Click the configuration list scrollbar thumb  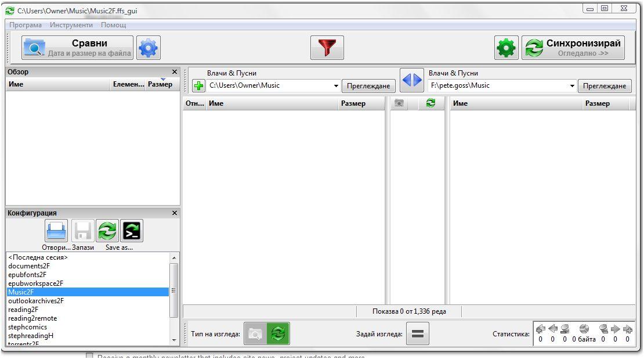173,290
